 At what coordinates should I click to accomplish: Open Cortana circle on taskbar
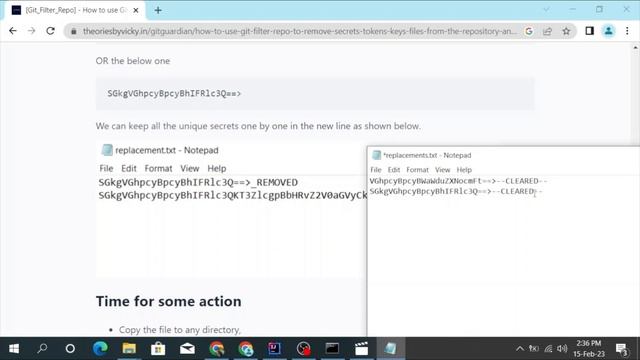click(x=70, y=349)
